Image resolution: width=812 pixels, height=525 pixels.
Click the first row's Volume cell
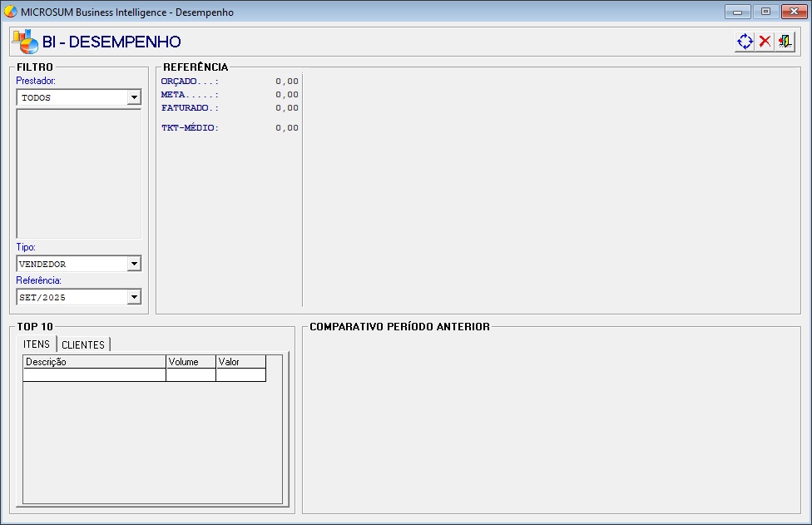[x=191, y=375]
